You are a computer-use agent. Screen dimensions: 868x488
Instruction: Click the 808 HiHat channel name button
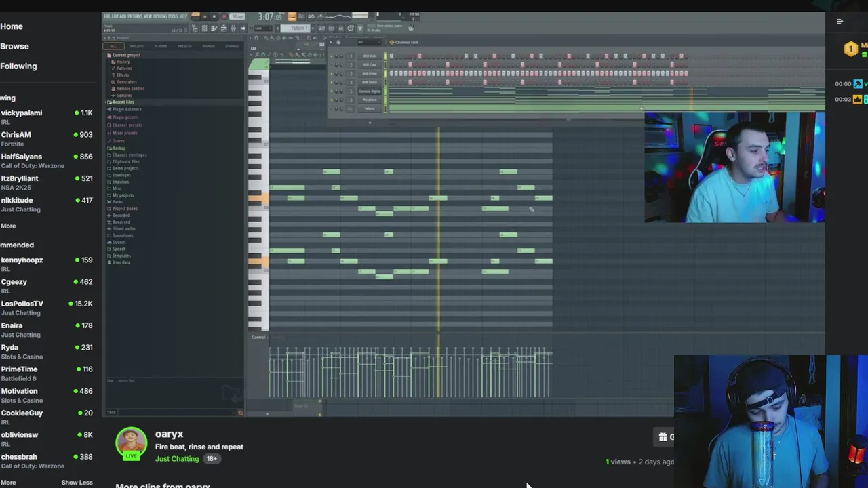370,74
